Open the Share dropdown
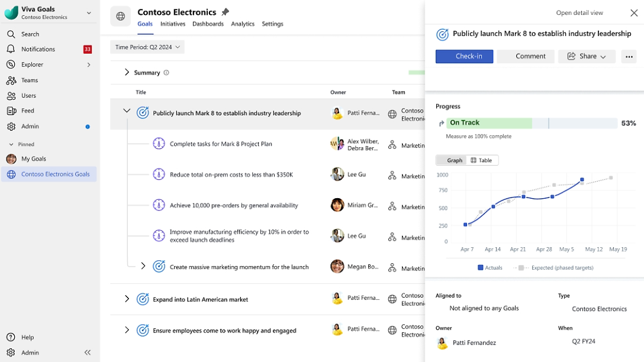 click(x=587, y=56)
